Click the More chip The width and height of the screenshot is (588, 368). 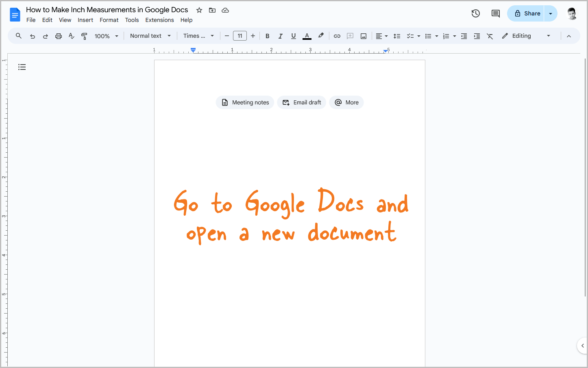click(346, 102)
